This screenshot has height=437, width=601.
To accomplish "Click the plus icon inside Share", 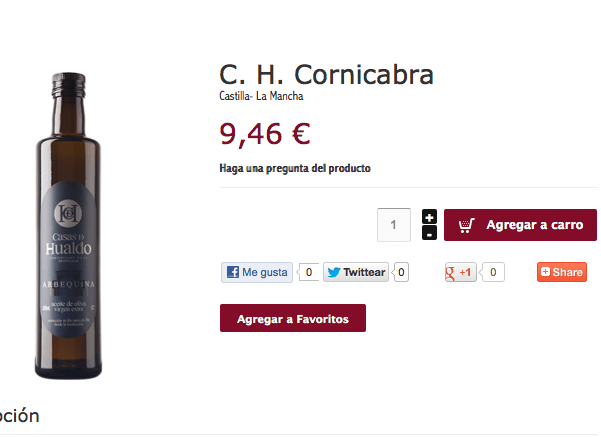I will 545,272.
